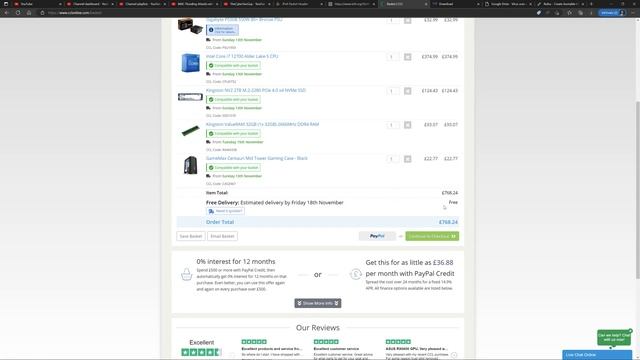640x360 pixels.
Task: Click the Kingston RAM compatibility badge
Action: pyautogui.click(x=233, y=133)
